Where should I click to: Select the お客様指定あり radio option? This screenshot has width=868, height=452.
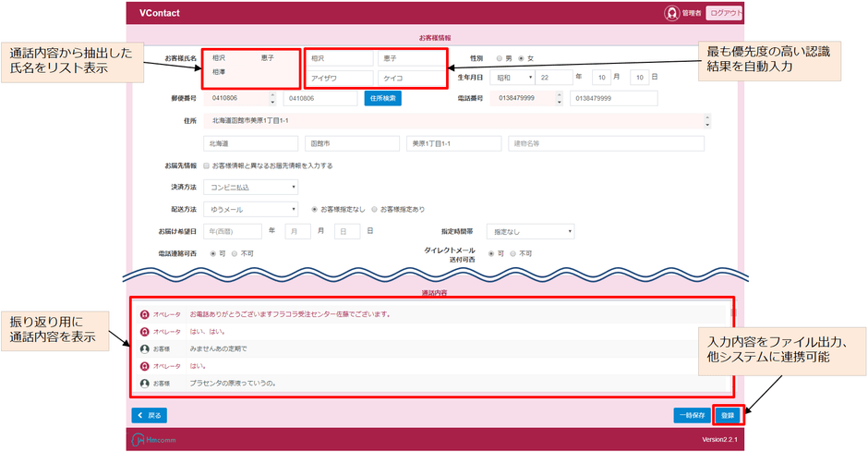tap(376, 209)
